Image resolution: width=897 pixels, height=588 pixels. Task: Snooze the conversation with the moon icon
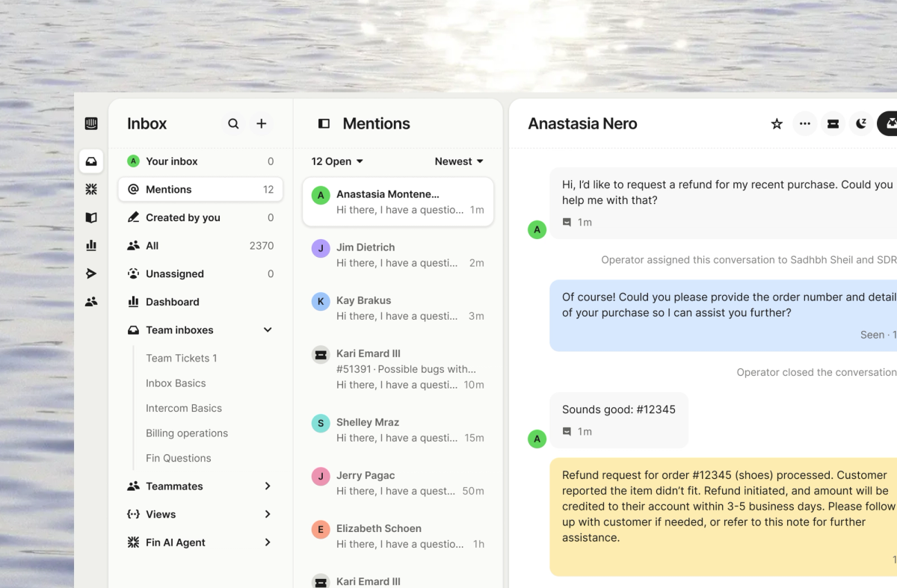coord(861,124)
